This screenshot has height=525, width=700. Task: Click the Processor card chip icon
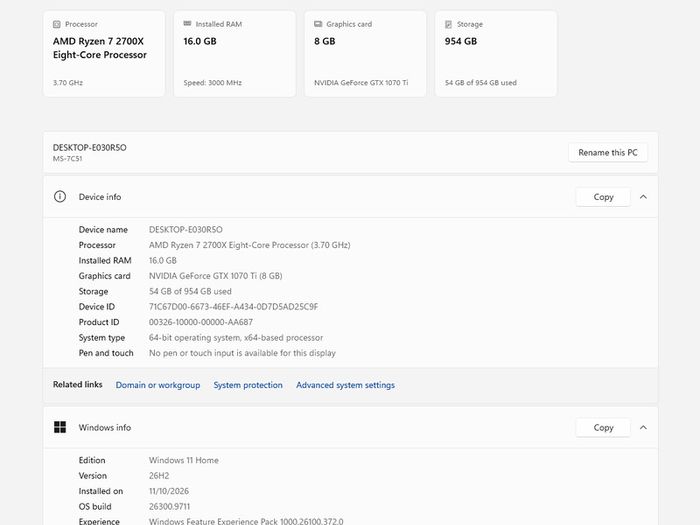[57, 24]
